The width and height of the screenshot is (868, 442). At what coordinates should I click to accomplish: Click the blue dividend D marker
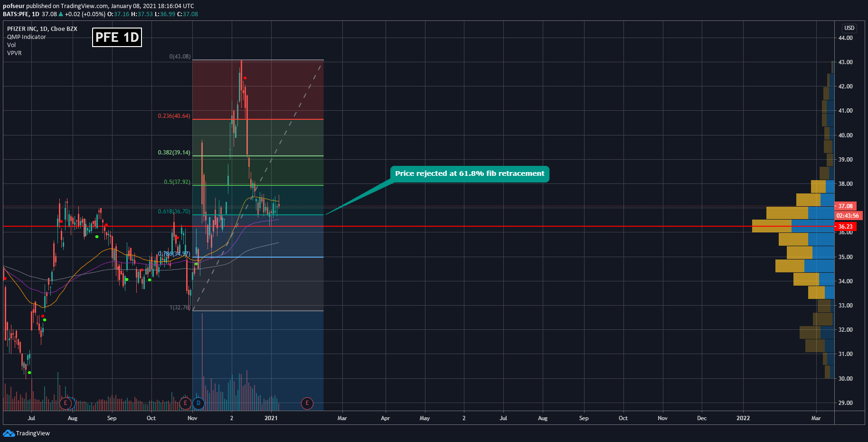point(198,404)
